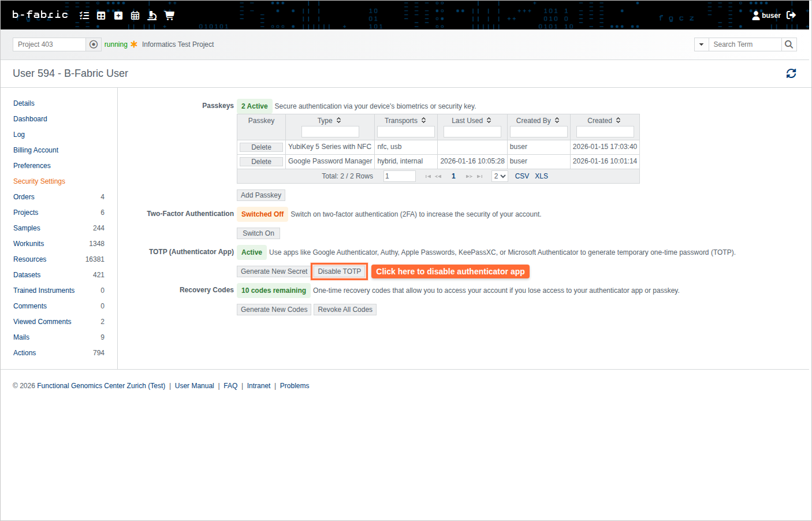Sort passkeys by Type column
The height and width of the screenshot is (521, 812).
(x=329, y=121)
